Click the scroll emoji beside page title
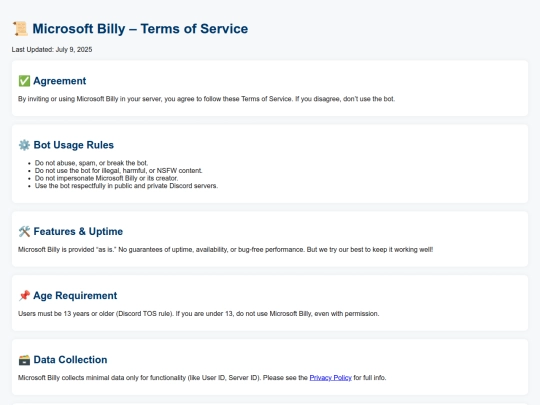 click(x=20, y=29)
